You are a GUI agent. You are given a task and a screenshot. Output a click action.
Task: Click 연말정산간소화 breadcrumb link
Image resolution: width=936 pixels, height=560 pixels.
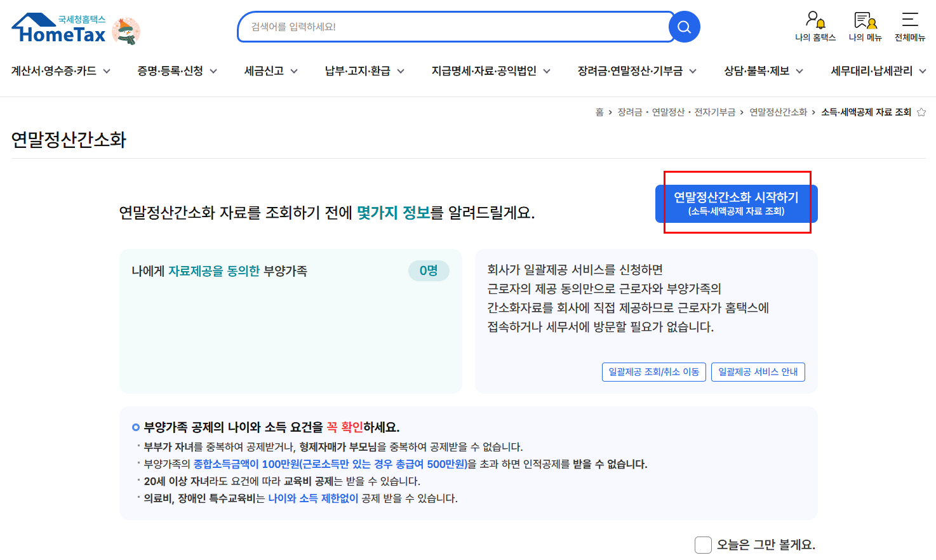coord(778,112)
